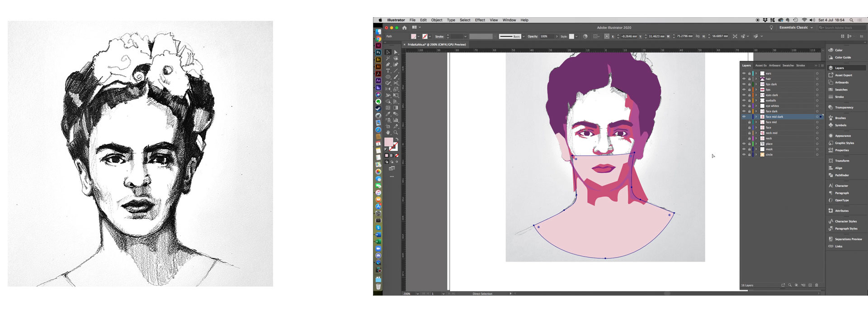Unlock the eyeballs layer
This screenshot has height=316, width=868.
click(x=749, y=101)
